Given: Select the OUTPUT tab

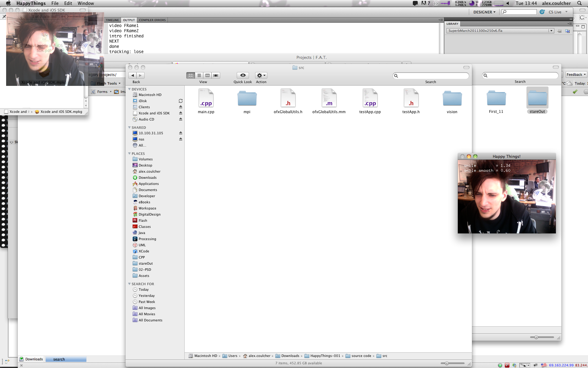Looking at the screenshot, I should pyautogui.click(x=129, y=20).
